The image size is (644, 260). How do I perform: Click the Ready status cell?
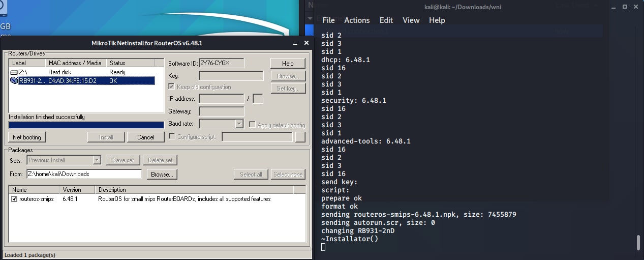117,72
